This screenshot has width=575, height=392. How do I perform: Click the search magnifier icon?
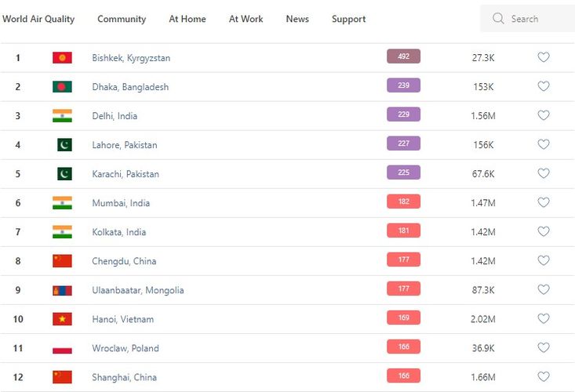[x=498, y=19]
